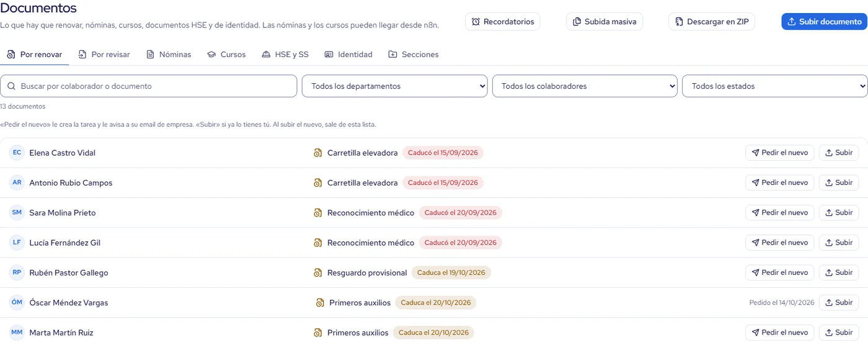This screenshot has width=868, height=345.
Task: Click renewal icon in Antonio Rubio Campos row
Action: [x=318, y=182]
